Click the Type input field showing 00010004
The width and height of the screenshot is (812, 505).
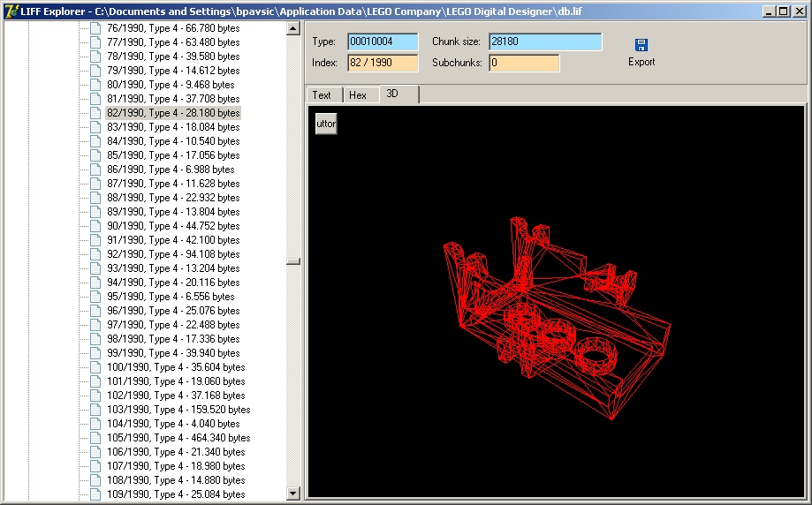(x=383, y=42)
